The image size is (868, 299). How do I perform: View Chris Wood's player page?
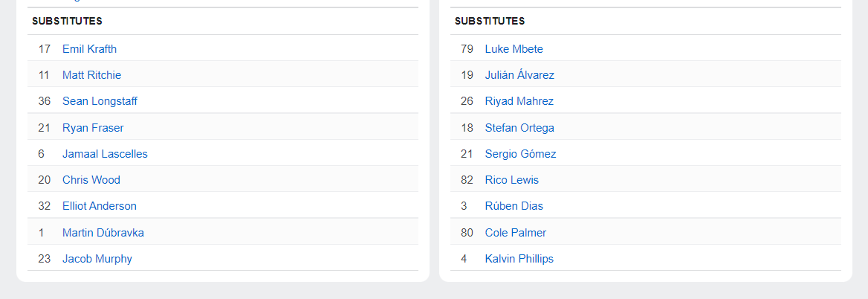pos(91,180)
